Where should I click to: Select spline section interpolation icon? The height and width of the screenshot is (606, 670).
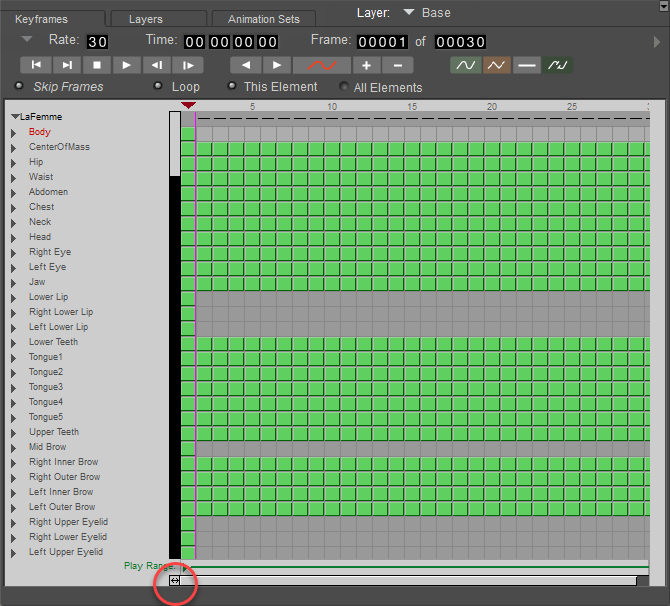(x=465, y=65)
